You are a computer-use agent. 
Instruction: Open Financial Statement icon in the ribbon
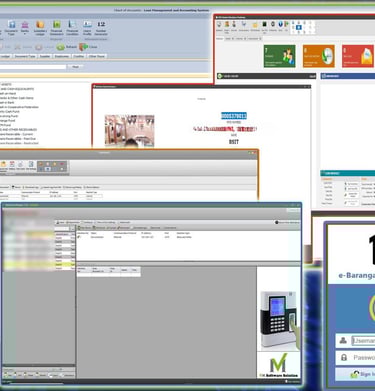tap(57, 28)
